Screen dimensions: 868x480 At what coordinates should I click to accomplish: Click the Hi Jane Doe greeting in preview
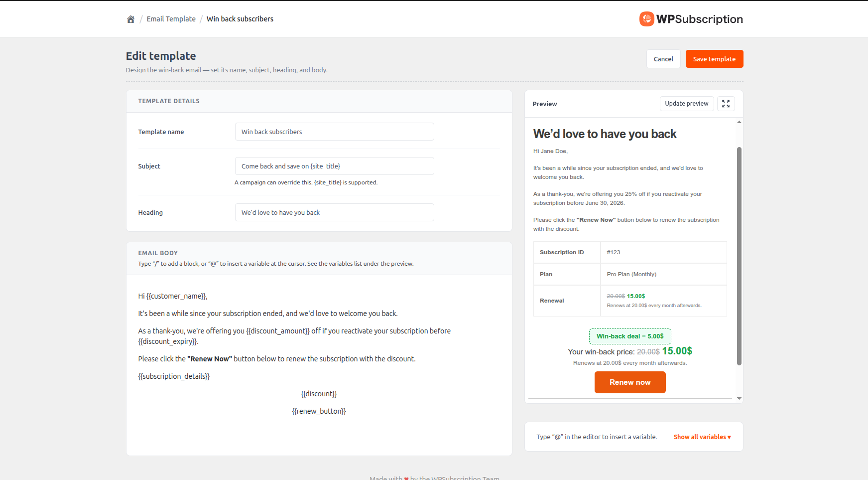tap(550, 151)
